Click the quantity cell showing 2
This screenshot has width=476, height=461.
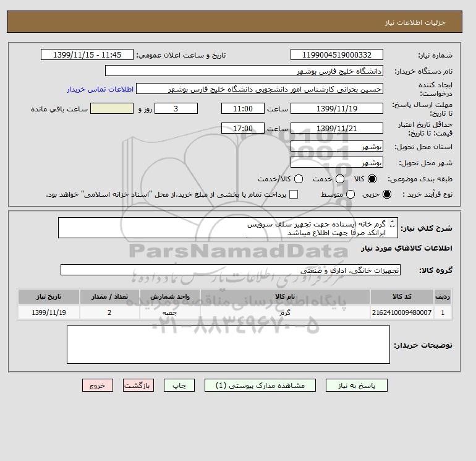[x=109, y=312]
